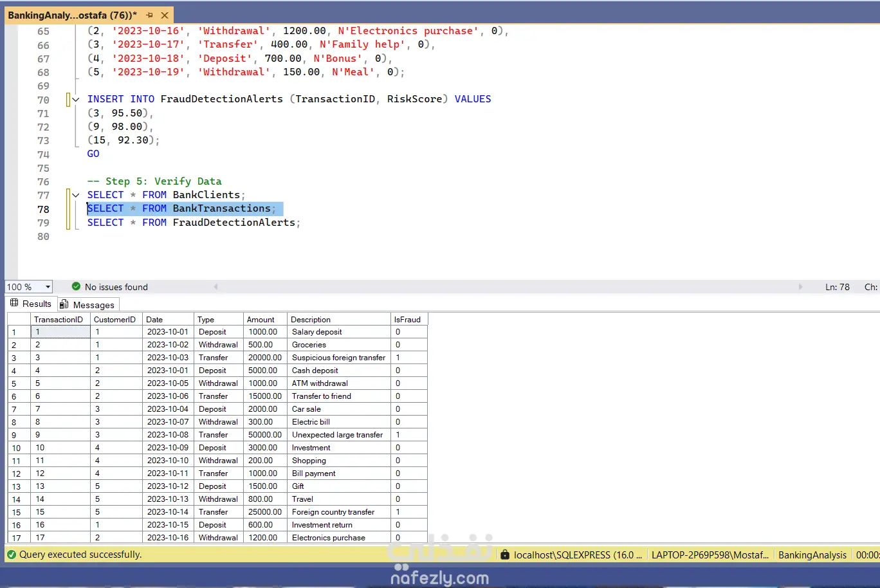Switch to the Messages tab

tap(87, 305)
